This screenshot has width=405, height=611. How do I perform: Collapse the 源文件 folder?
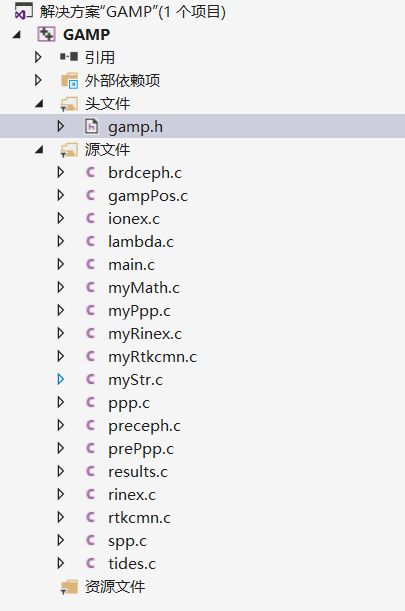click(x=39, y=150)
